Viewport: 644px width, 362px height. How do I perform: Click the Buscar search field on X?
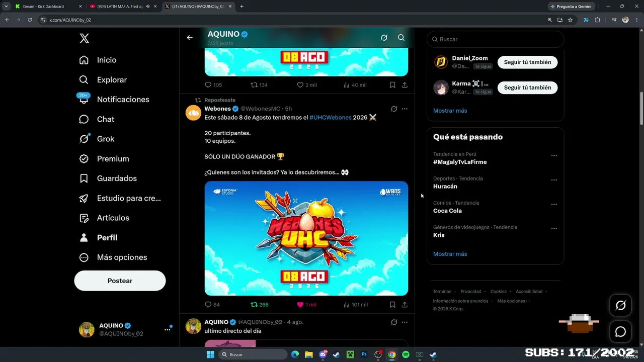(x=495, y=39)
